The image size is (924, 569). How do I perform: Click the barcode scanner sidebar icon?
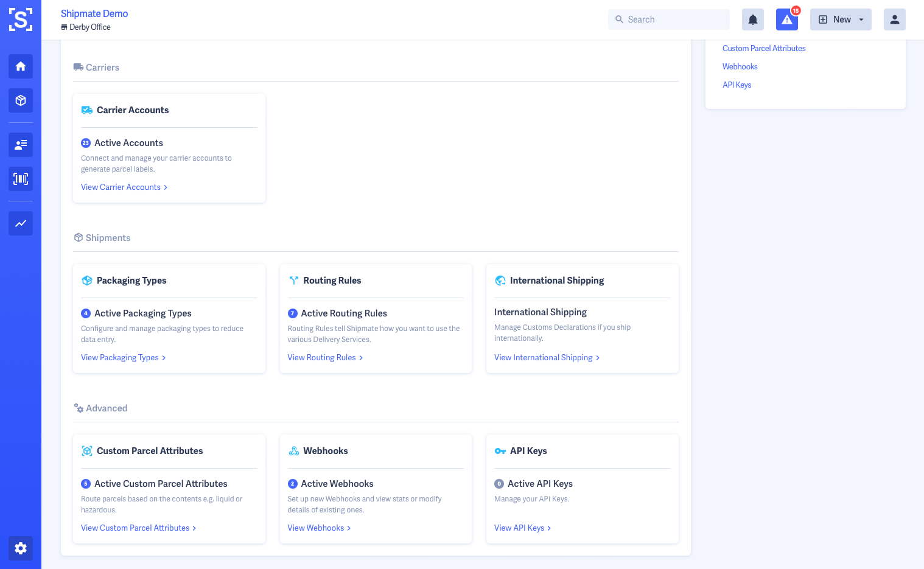pos(21,179)
